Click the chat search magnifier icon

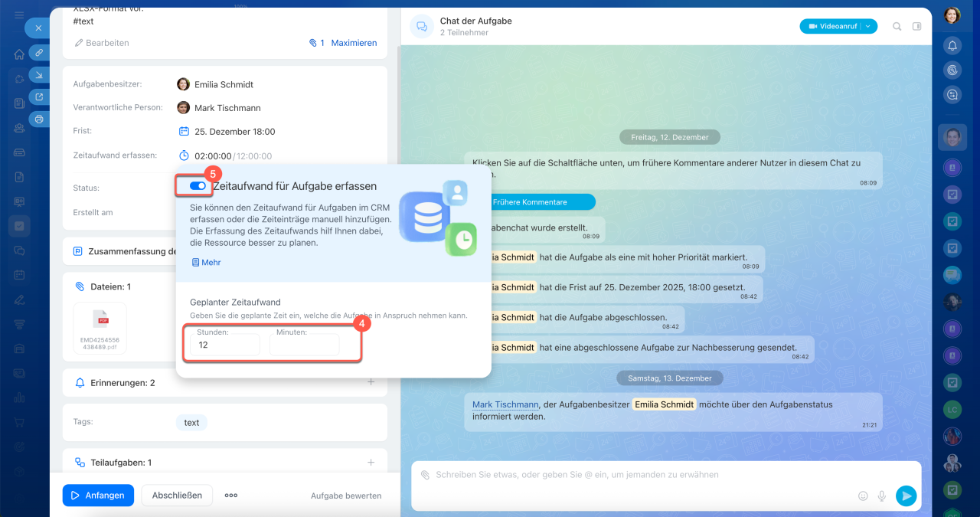tap(897, 26)
